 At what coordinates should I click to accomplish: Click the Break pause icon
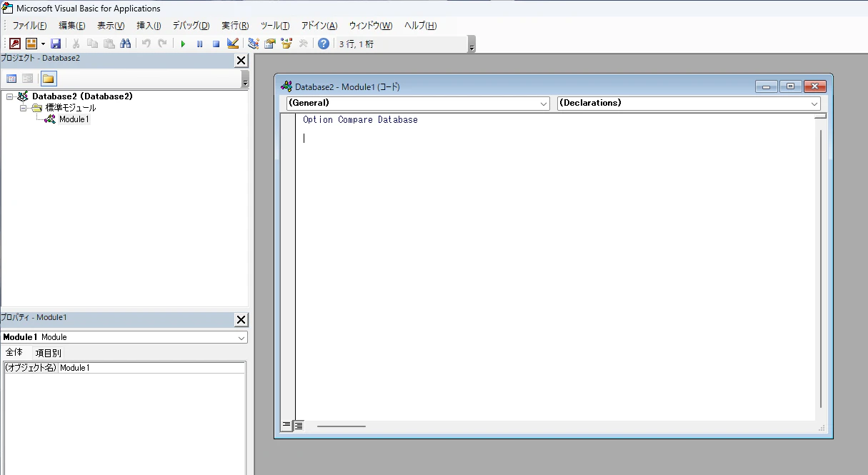(199, 44)
